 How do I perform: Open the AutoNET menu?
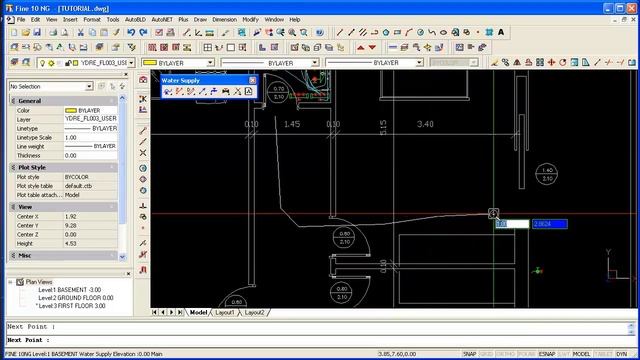tap(162, 20)
